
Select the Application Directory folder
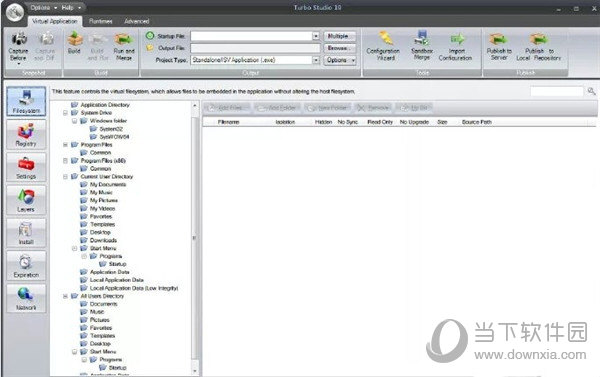[101, 105]
